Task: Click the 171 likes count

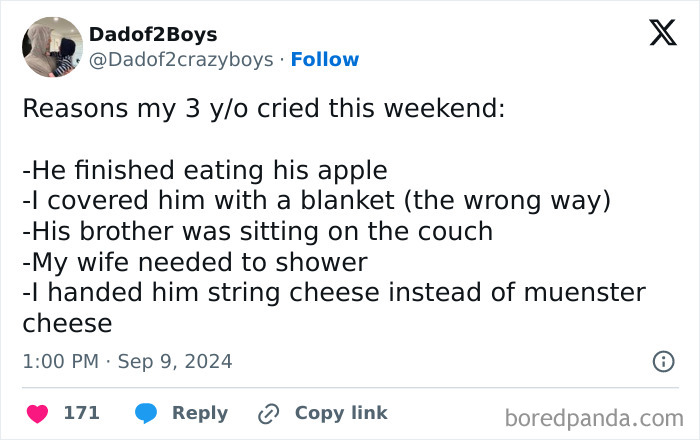Action: [81, 413]
